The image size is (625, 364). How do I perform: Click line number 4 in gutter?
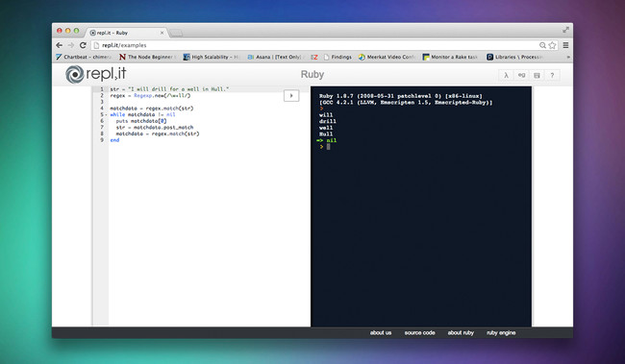(102, 109)
